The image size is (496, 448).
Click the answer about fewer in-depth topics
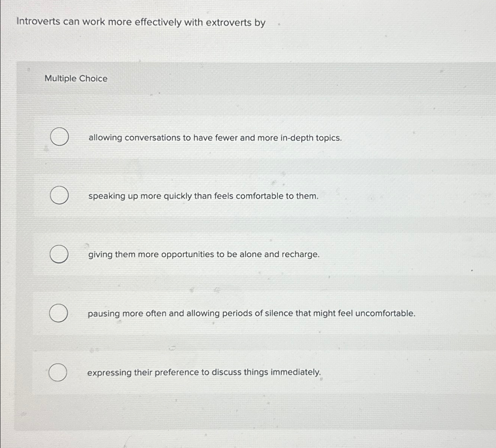pyautogui.click(x=215, y=138)
